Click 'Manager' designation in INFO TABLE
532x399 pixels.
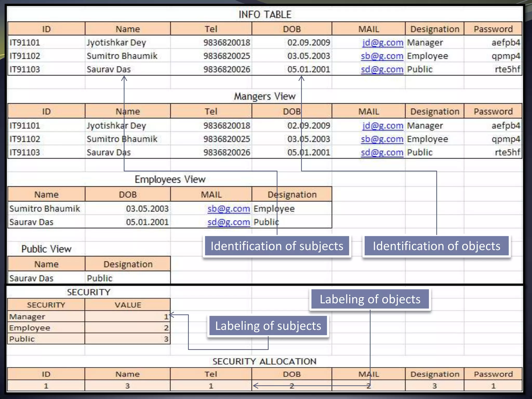click(425, 43)
